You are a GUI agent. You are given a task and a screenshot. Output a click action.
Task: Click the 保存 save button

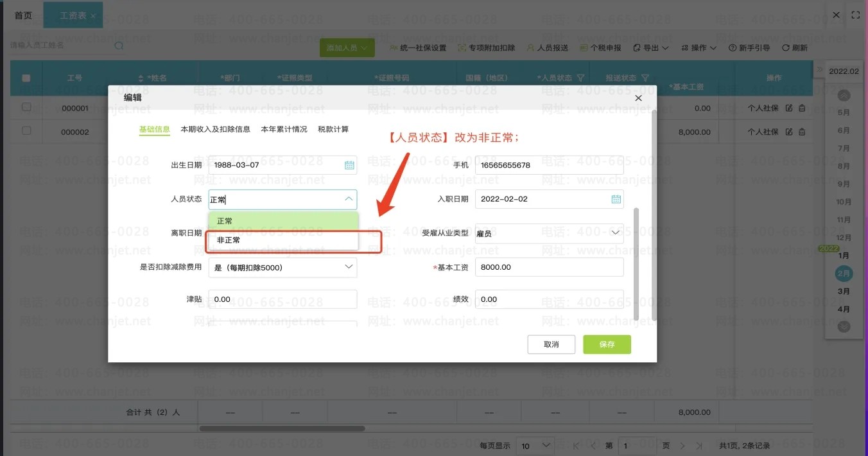607,344
